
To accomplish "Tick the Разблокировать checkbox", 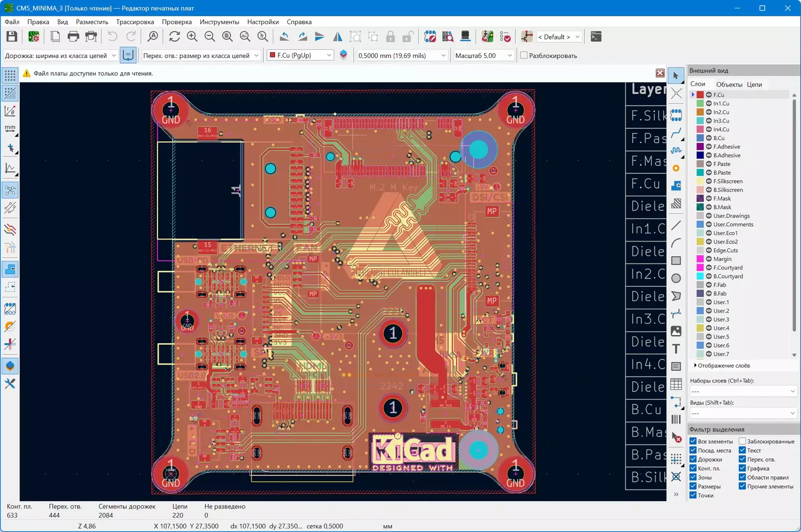I will pos(524,56).
